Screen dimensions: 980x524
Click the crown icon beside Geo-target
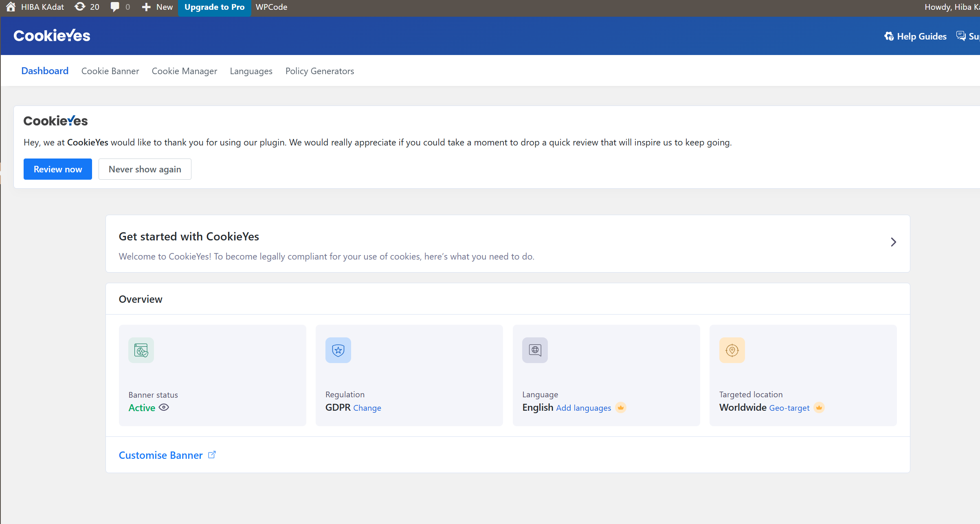coord(819,407)
